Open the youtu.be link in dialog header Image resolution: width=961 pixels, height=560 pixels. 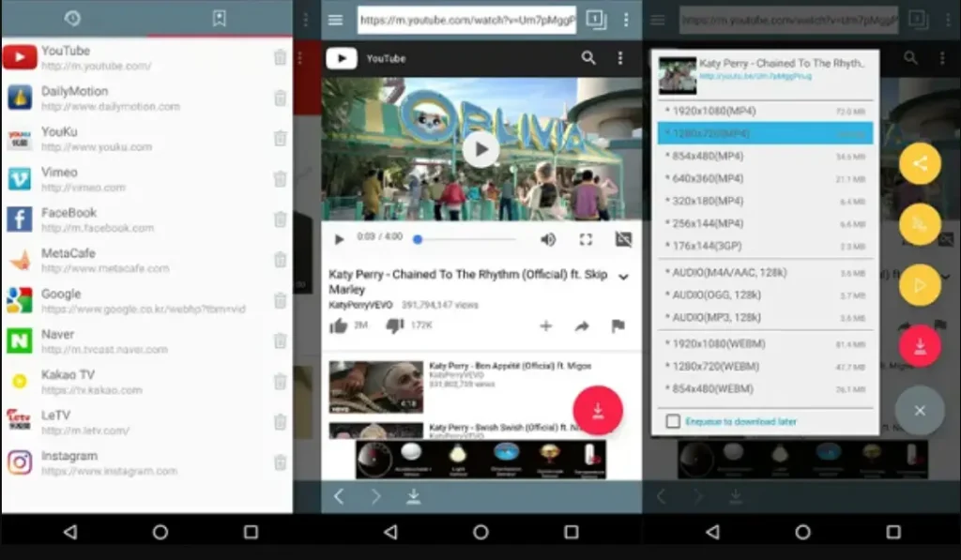(x=755, y=76)
